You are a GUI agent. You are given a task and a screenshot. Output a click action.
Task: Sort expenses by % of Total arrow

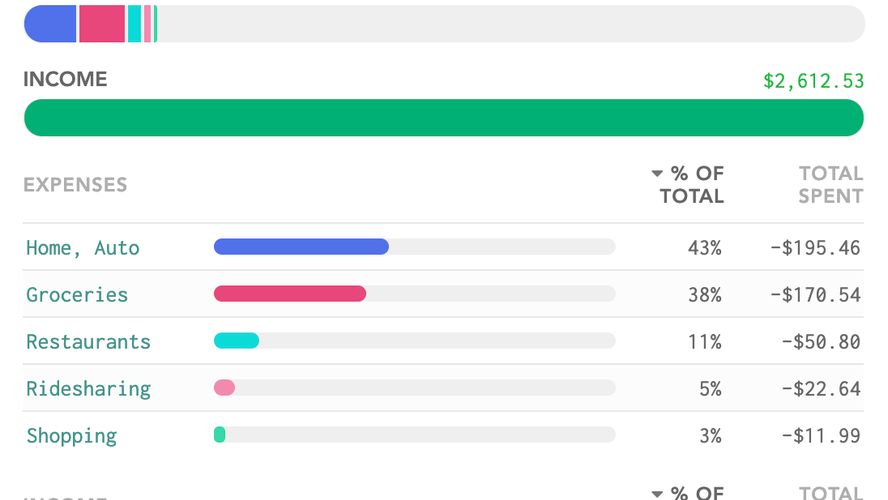tap(657, 174)
